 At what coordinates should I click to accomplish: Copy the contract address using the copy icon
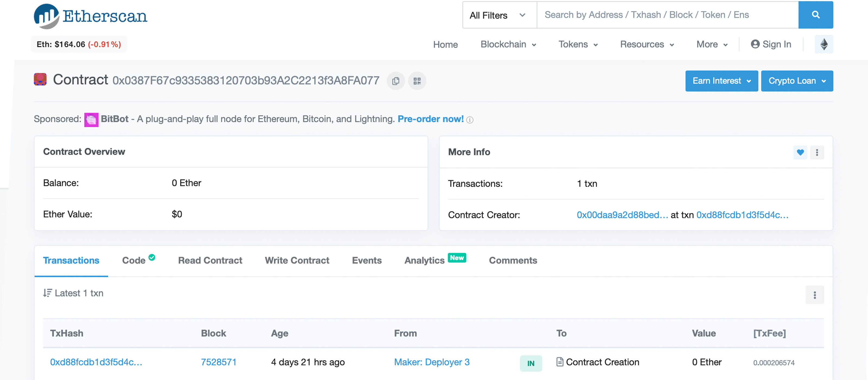[x=395, y=81]
